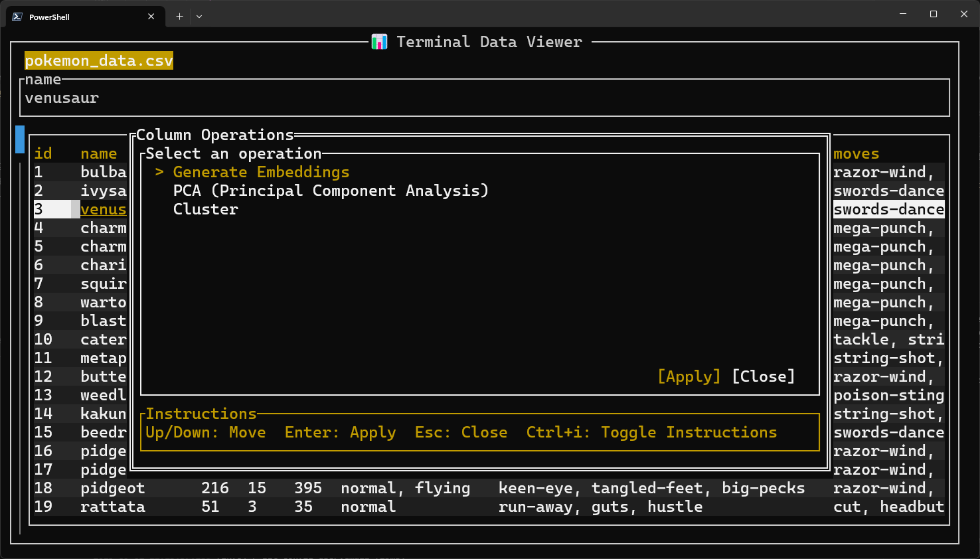
Task: Select the Cluster operation
Action: (206, 209)
